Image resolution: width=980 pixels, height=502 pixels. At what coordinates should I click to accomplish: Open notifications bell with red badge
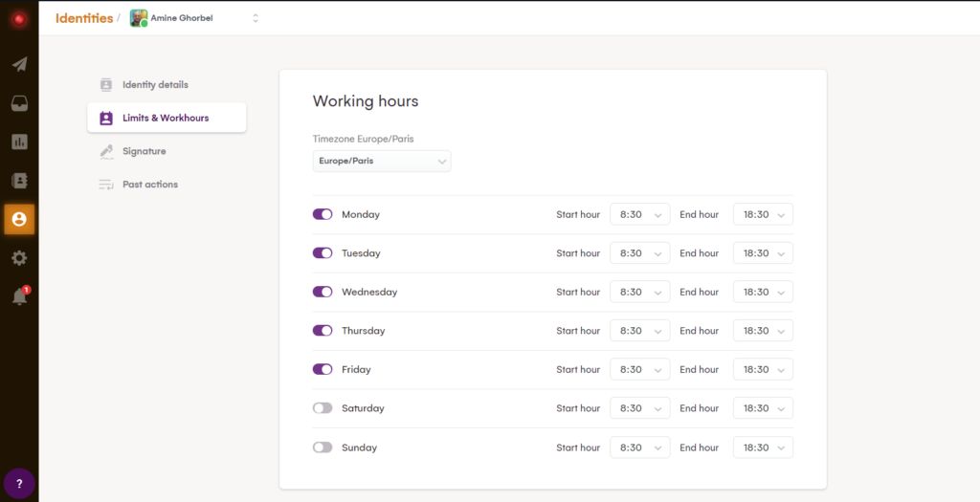coord(19,297)
